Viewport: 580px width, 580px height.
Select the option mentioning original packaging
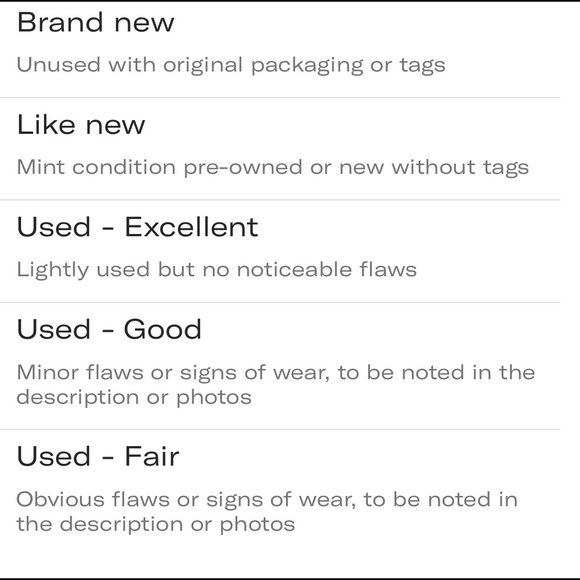[280, 50]
